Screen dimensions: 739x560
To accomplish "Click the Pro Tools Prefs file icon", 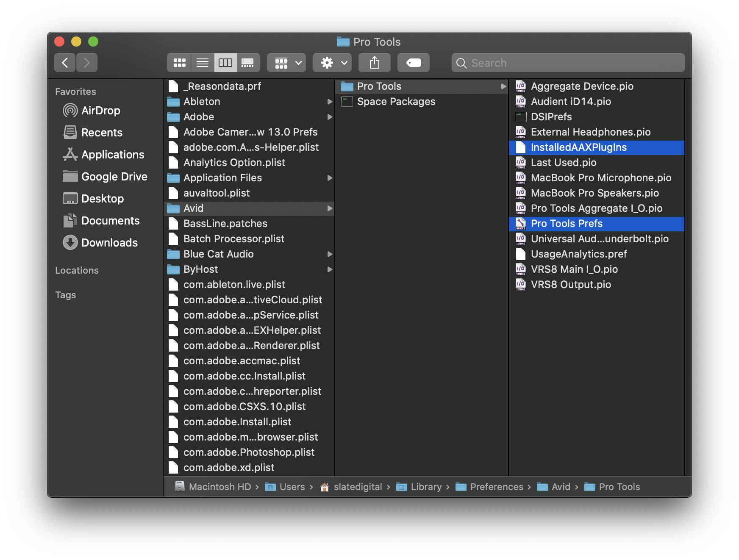I will 521,224.
